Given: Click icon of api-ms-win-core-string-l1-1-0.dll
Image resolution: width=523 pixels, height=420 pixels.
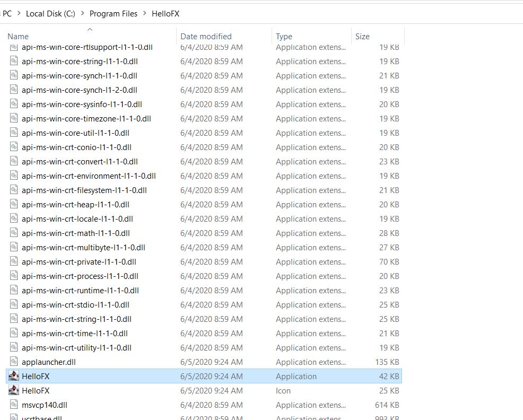Looking at the screenshot, I should 14,61.
